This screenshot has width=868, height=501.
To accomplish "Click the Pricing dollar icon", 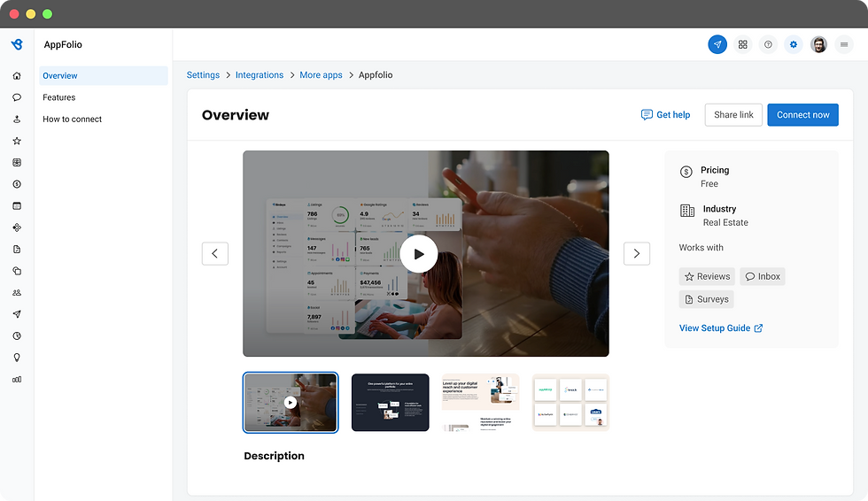I will click(686, 172).
